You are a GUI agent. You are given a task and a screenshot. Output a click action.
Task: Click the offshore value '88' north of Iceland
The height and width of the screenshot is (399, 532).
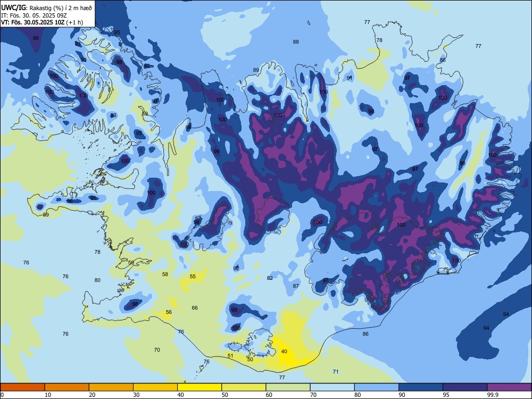(296, 41)
